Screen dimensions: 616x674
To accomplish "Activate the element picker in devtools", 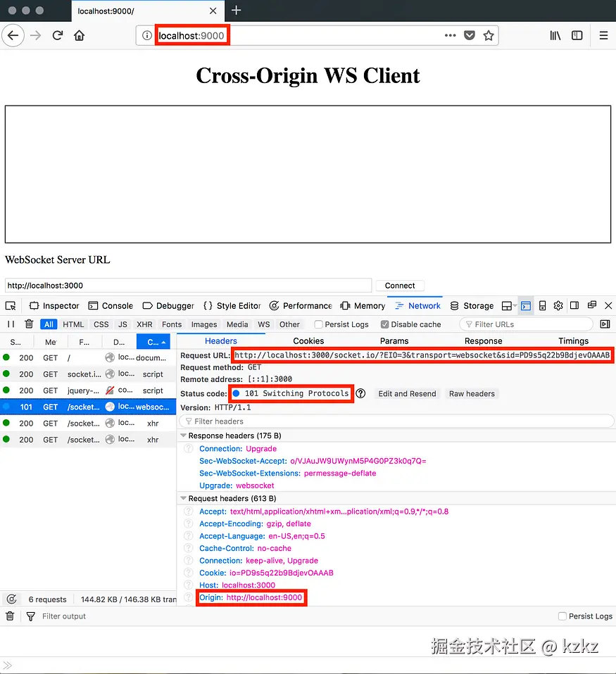I will (x=11, y=305).
